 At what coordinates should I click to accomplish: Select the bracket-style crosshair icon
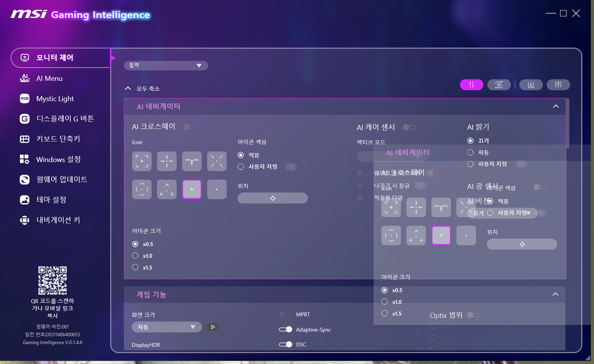[142, 161]
